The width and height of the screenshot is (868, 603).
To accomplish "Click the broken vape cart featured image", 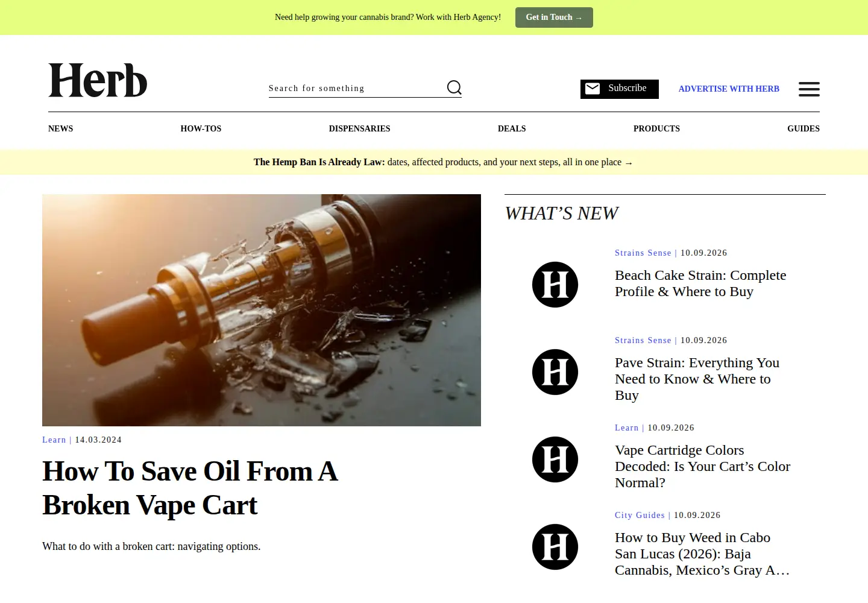I will [262, 310].
